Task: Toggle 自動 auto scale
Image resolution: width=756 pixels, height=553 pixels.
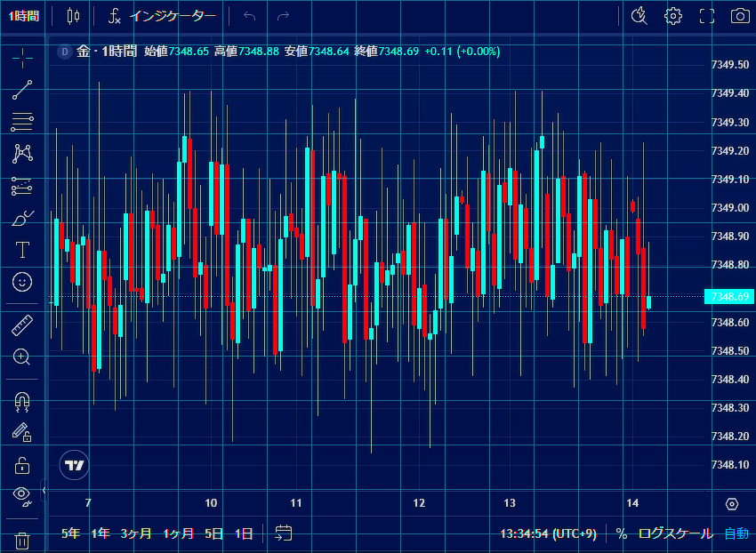Action: 736,533
